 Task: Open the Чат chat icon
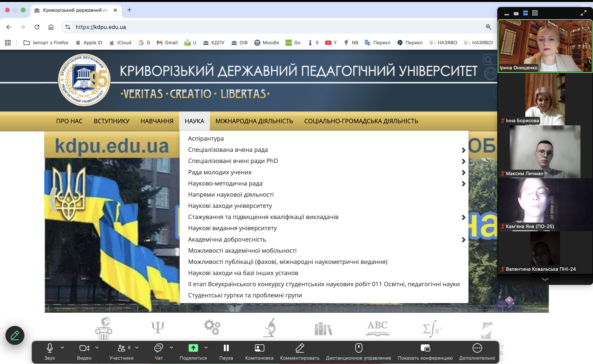(159, 348)
